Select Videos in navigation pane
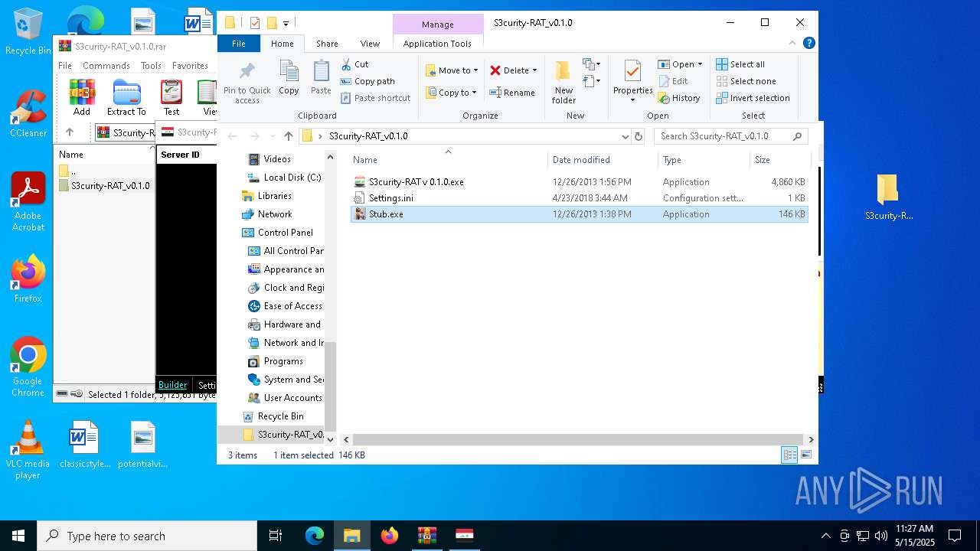This screenshot has height=551, width=980. click(x=276, y=159)
